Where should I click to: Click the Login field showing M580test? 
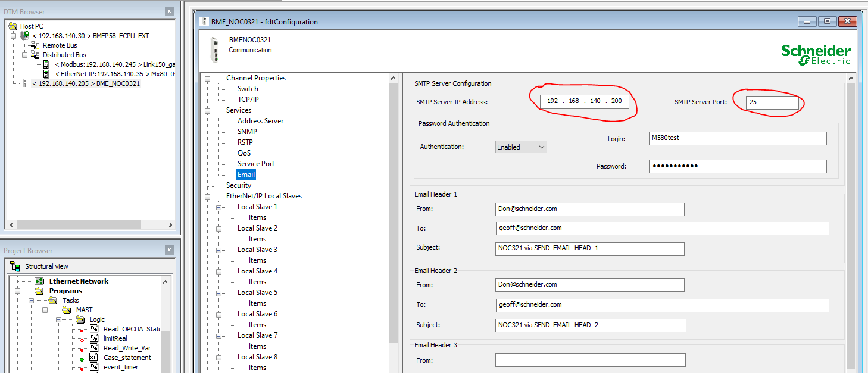(x=738, y=138)
